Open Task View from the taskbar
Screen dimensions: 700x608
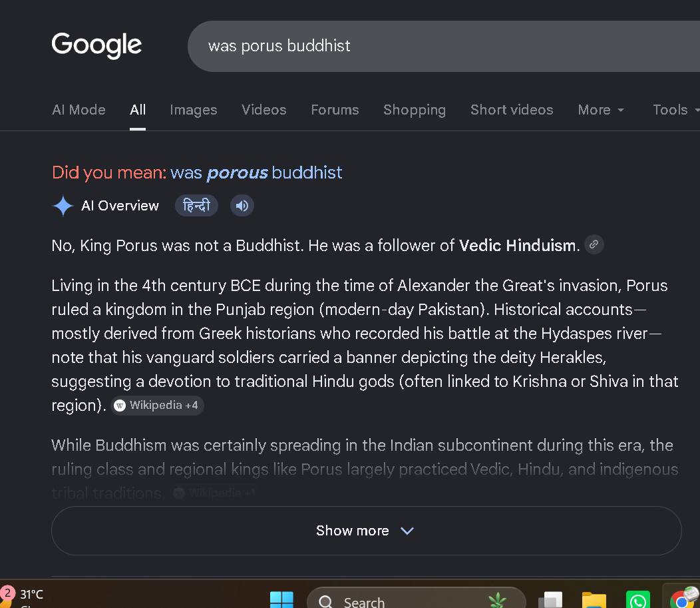pyautogui.click(x=550, y=599)
